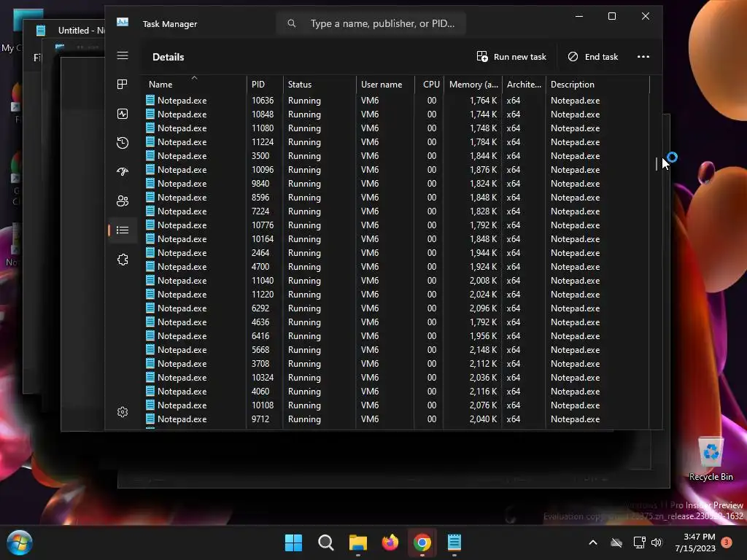Select the Notepad.exe row with PID 10096
The image size is (747, 560).
pos(396,169)
